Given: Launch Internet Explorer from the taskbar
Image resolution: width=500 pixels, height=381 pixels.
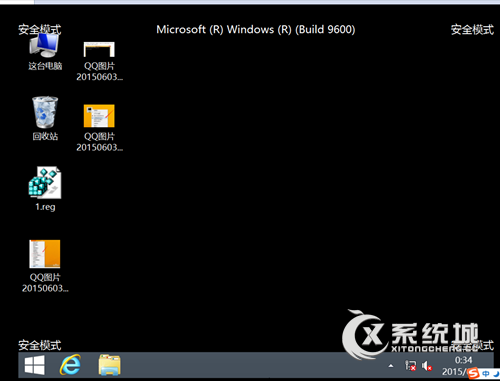Looking at the screenshot, I should click(x=70, y=365).
